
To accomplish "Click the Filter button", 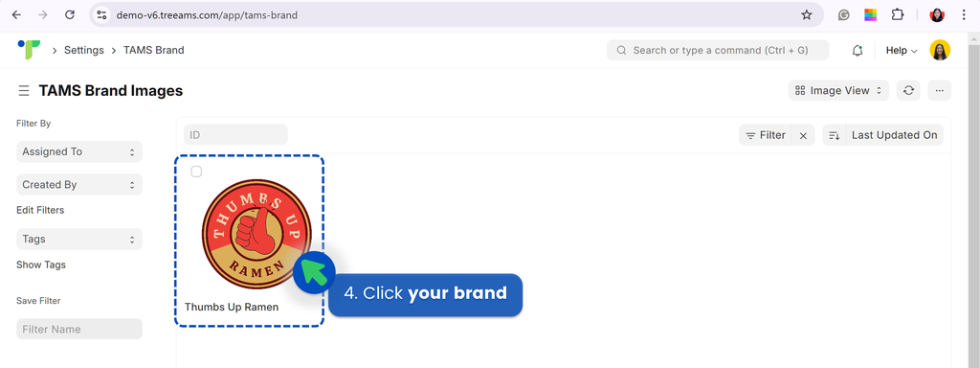I will pos(766,135).
